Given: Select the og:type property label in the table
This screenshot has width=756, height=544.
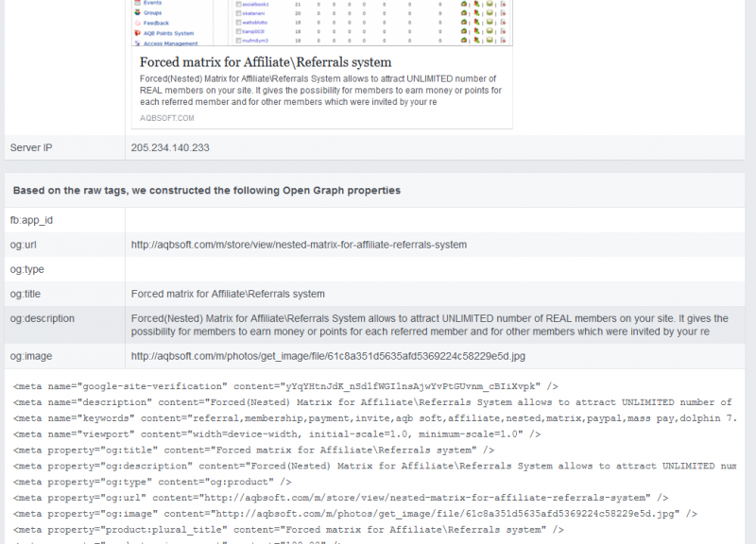Looking at the screenshot, I should tap(27, 269).
